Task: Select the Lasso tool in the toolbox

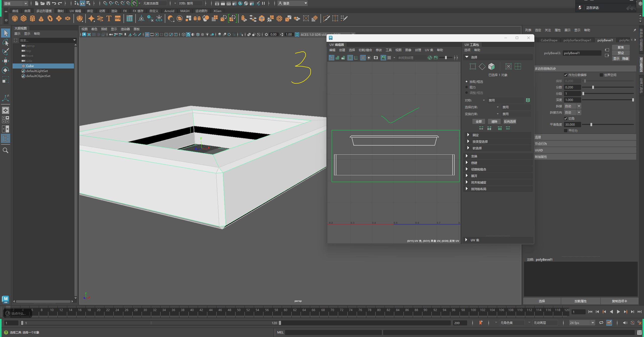Action: (6, 42)
